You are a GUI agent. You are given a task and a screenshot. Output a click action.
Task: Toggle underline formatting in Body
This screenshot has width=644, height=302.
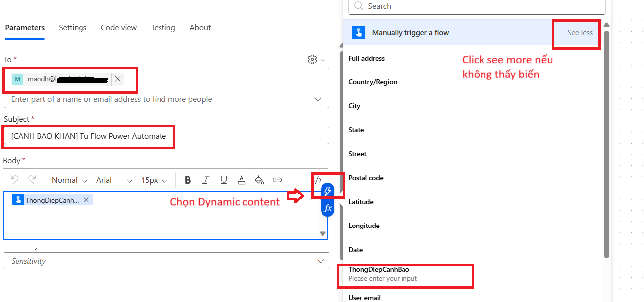tap(224, 180)
